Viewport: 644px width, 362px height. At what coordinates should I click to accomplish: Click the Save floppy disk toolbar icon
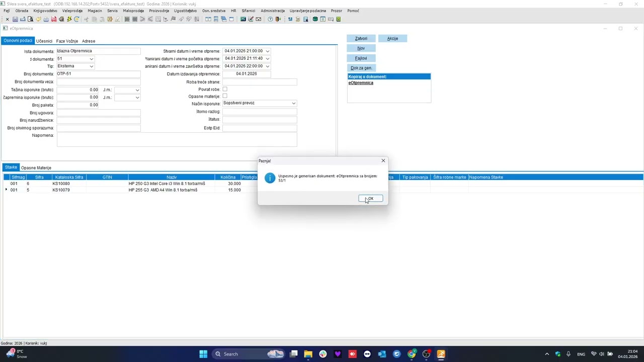tap(15, 19)
